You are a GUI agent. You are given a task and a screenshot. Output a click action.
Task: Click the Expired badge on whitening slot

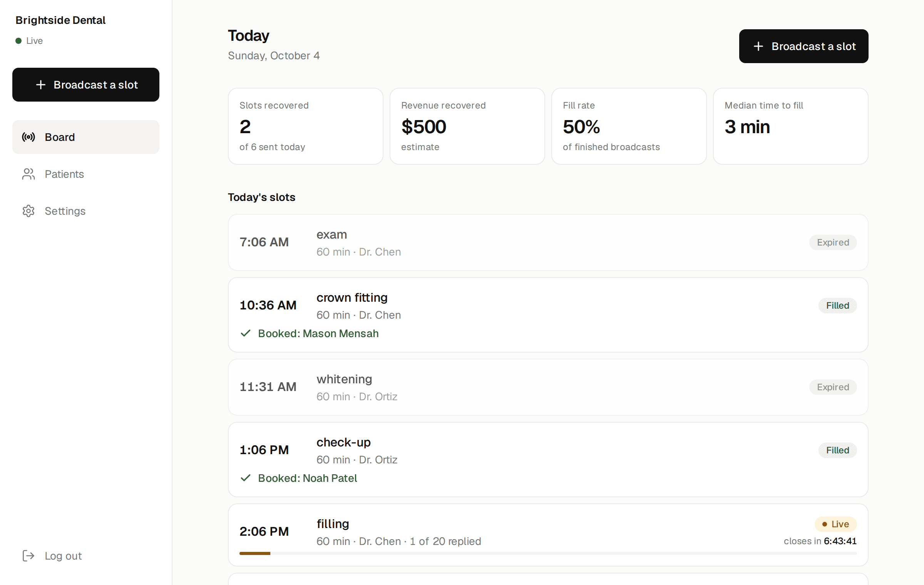[833, 387]
